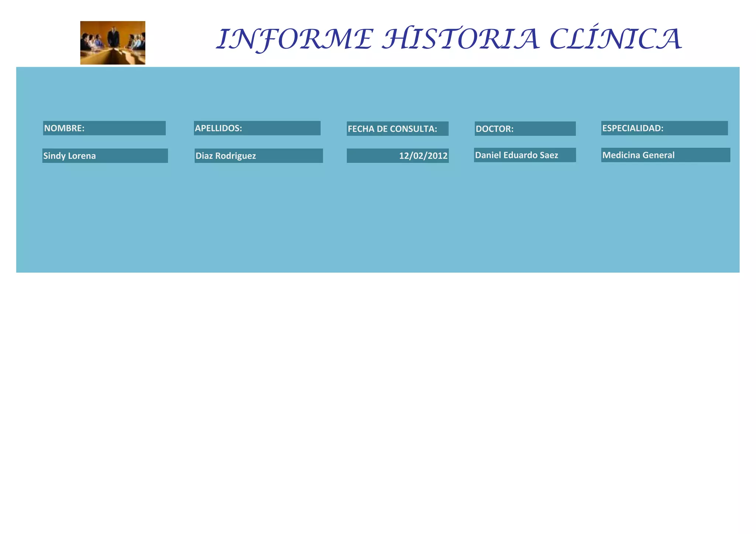The height and width of the screenshot is (534, 756).
Task: Click the meeting photo thumbnail
Action: [x=113, y=43]
